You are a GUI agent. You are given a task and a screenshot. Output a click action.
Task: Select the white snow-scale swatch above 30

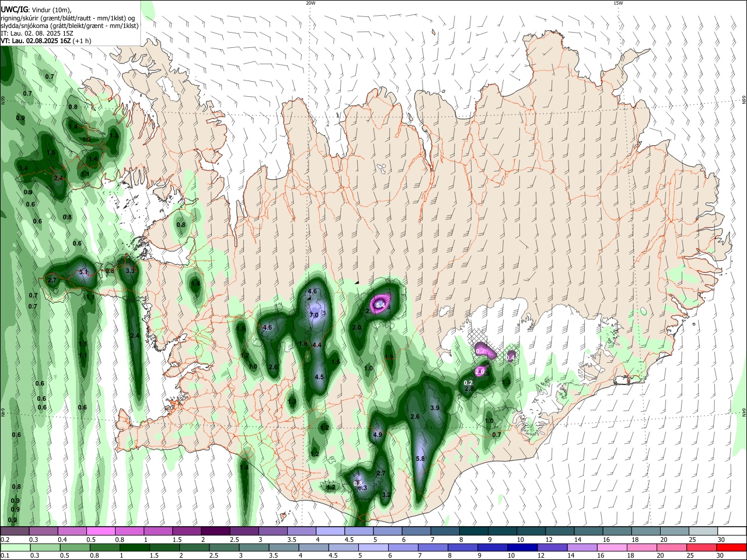point(732,531)
